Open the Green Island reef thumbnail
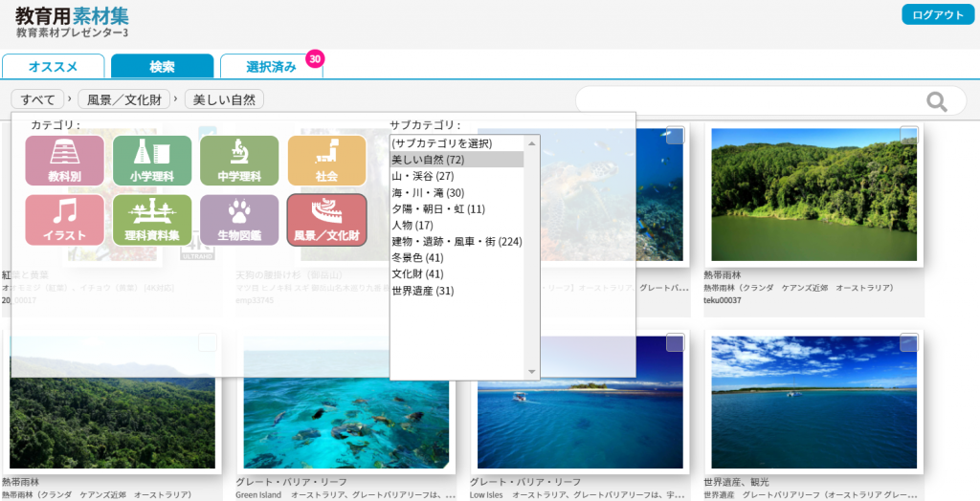This screenshot has height=501, width=980. 346,403
